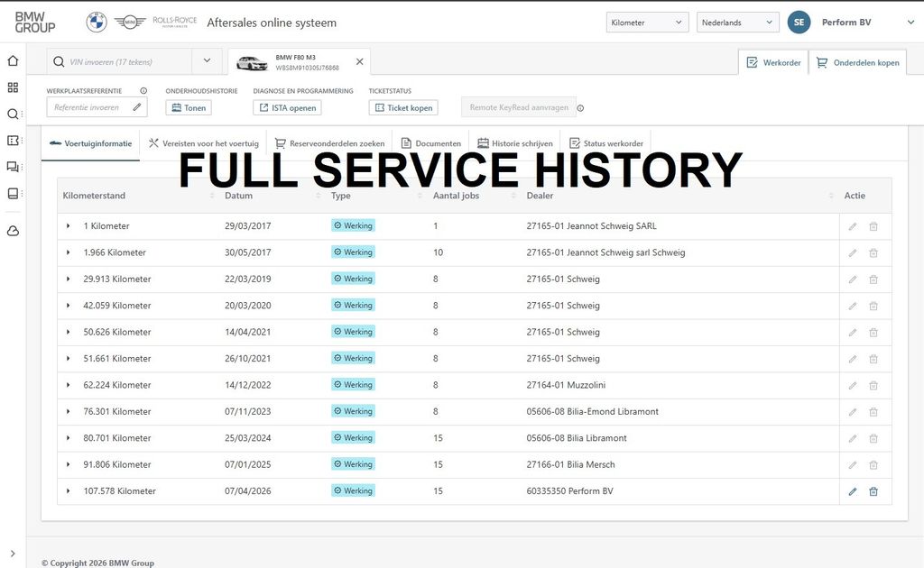The width and height of the screenshot is (924, 568).
Task: Open the Status werkorder tab
Action: point(605,143)
